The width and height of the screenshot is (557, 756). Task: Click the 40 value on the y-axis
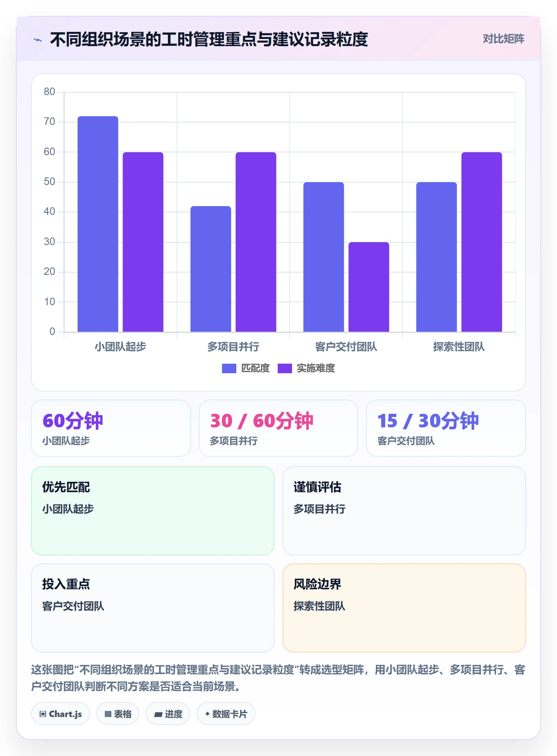[49, 212]
